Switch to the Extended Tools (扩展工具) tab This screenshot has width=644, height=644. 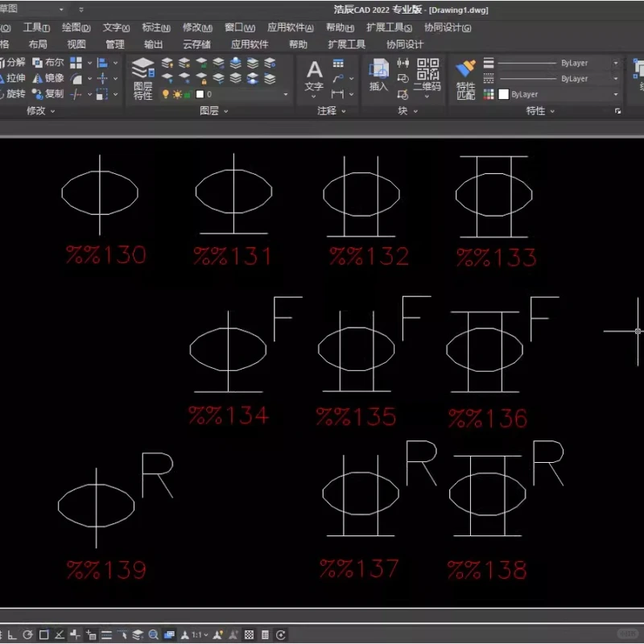click(x=347, y=44)
